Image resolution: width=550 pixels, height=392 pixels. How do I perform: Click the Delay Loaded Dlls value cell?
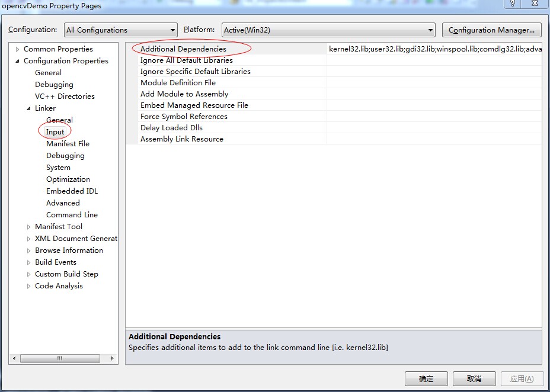pyautogui.click(x=434, y=127)
